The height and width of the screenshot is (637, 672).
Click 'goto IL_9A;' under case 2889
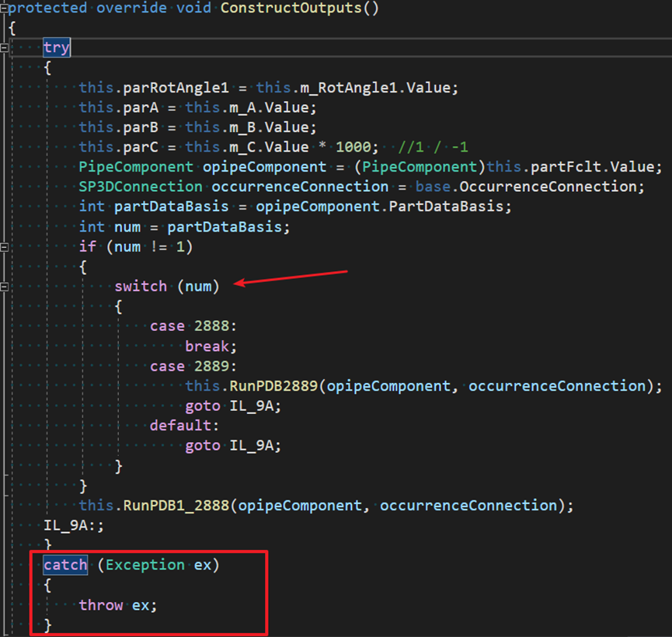tap(233, 406)
